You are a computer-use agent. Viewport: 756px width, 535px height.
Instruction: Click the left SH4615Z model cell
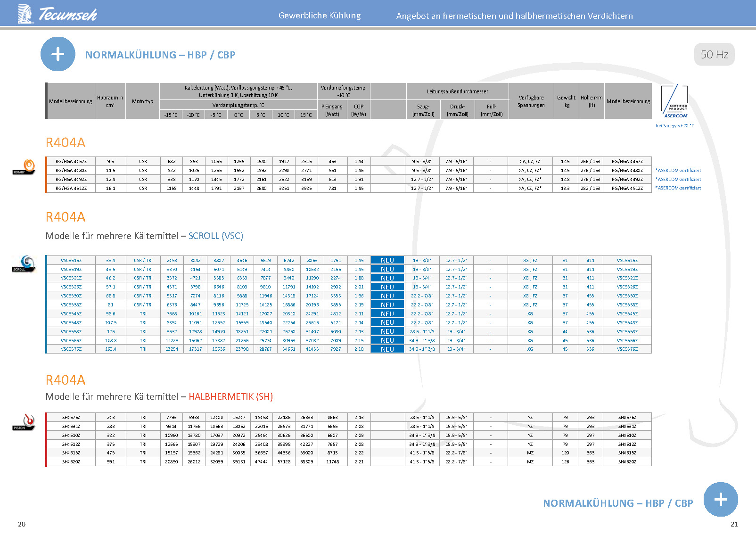tap(71, 453)
